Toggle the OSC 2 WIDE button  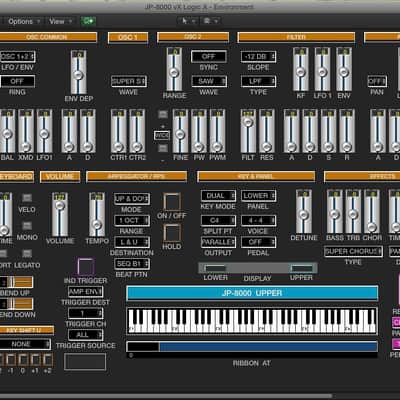pyautogui.click(x=162, y=136)
